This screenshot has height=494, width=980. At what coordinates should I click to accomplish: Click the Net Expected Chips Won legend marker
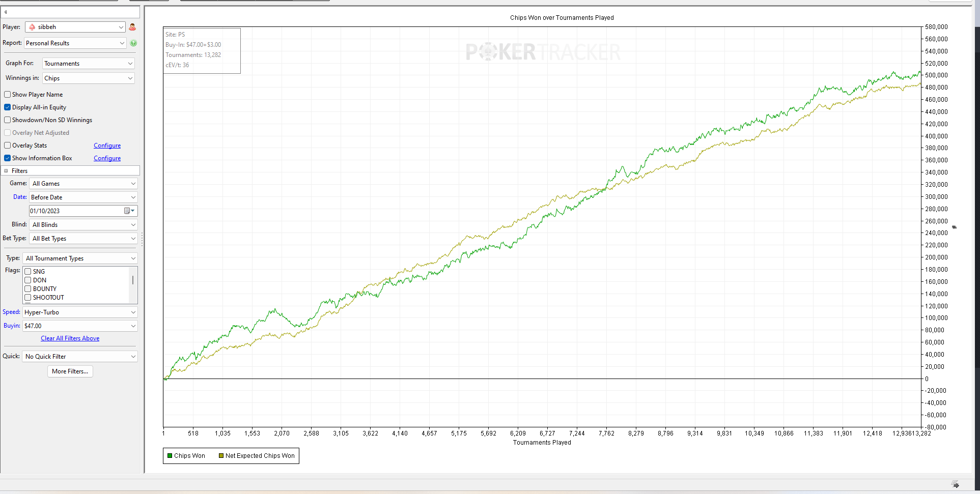pos(221,456)
